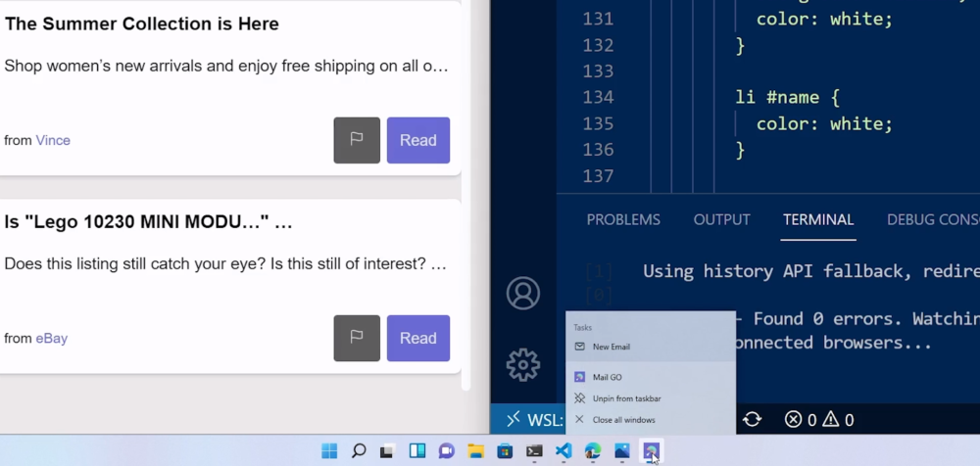Choose New Email from the jump list

point(651,347)
